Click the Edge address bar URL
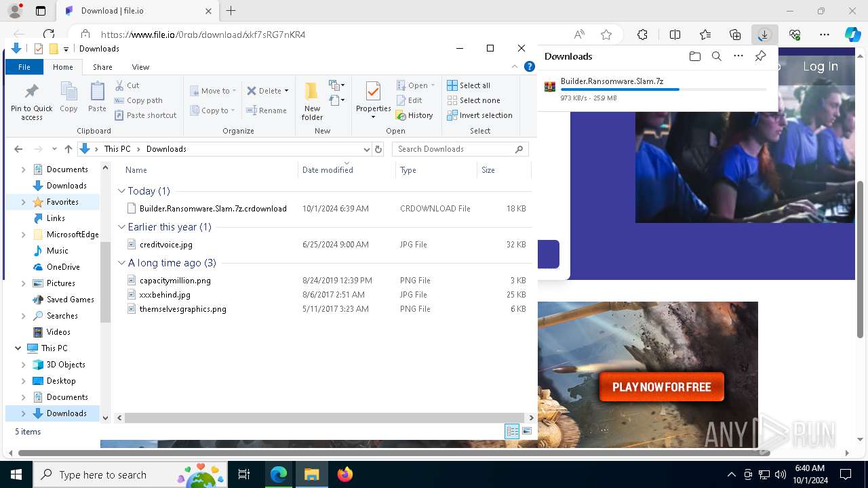 click(x=203, y=35)
